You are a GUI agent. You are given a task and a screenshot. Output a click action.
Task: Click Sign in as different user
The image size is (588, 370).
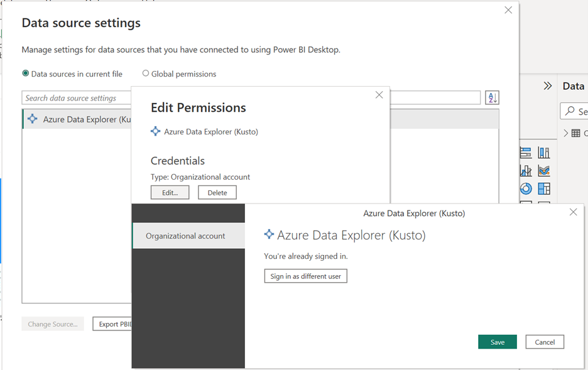(x=306, y=276)
